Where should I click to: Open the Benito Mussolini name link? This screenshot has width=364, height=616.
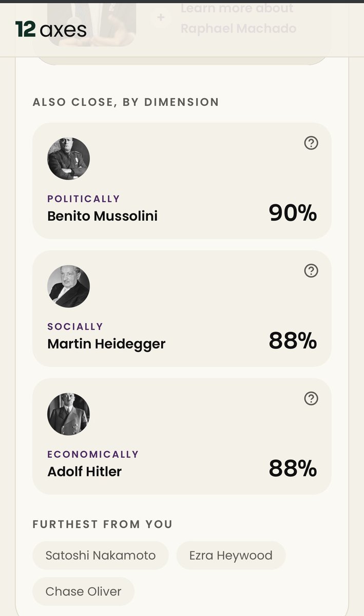[102, 216]
